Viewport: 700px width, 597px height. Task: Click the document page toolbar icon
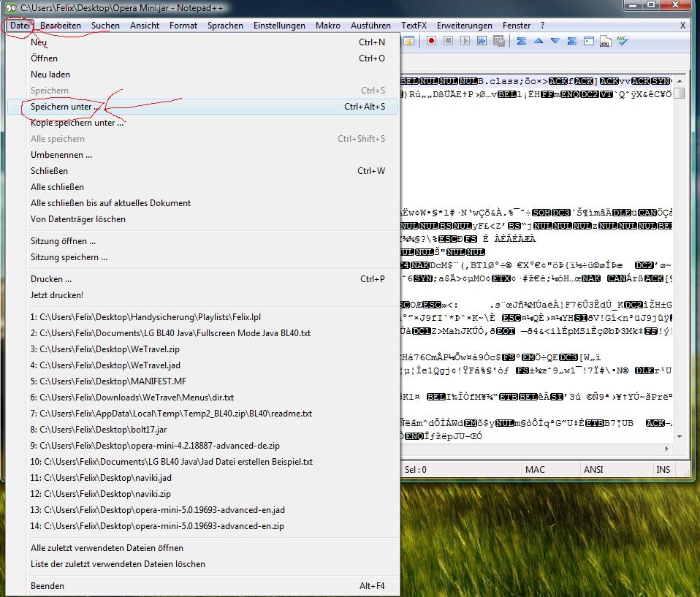coord(605,42)
